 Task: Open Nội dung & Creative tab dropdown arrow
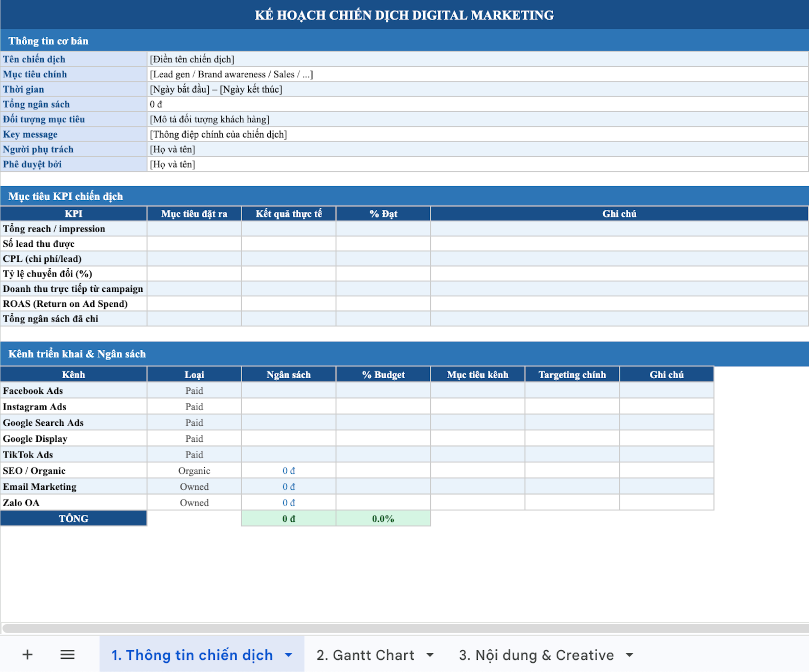[630, 655]
